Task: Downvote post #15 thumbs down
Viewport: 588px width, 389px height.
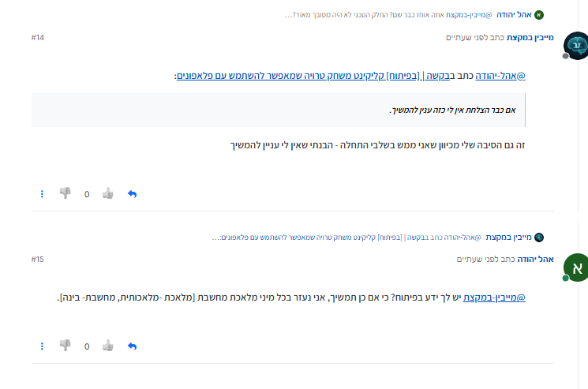Action: point(66,345)
